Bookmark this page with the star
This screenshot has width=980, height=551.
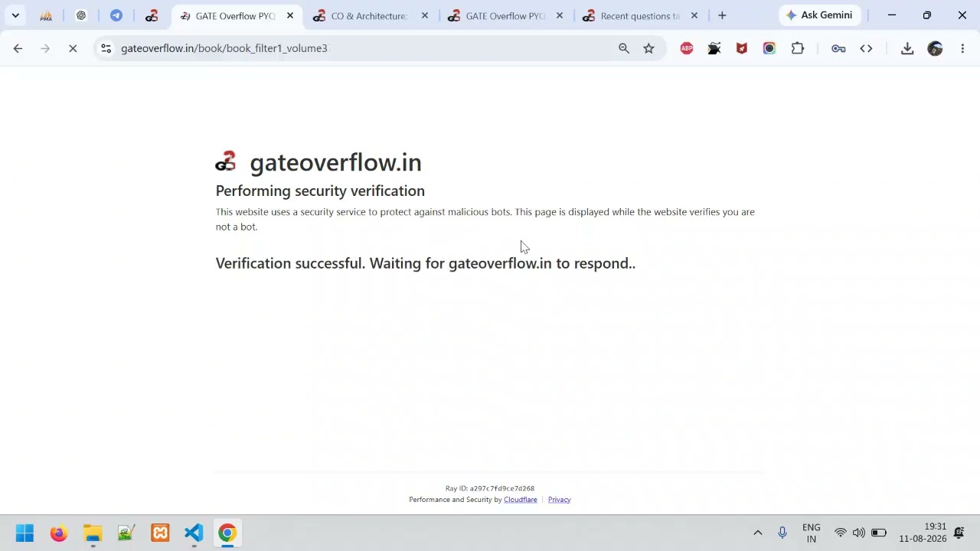(648, 48)
